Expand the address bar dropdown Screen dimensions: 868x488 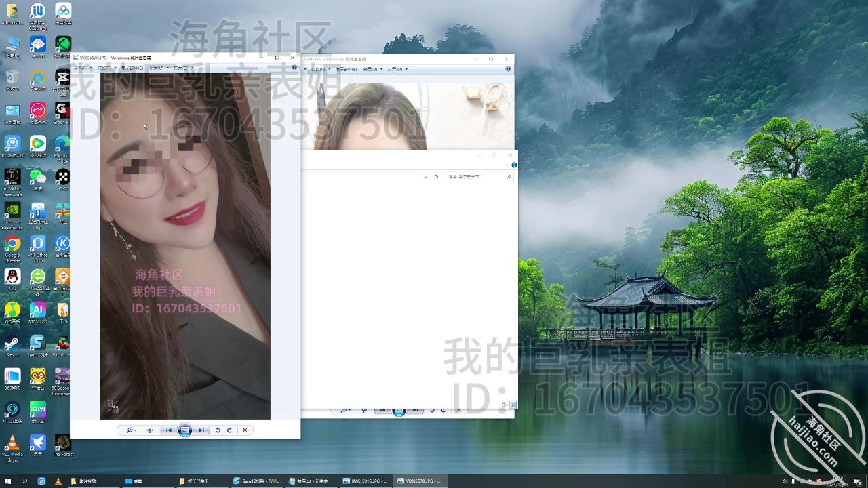426,176
